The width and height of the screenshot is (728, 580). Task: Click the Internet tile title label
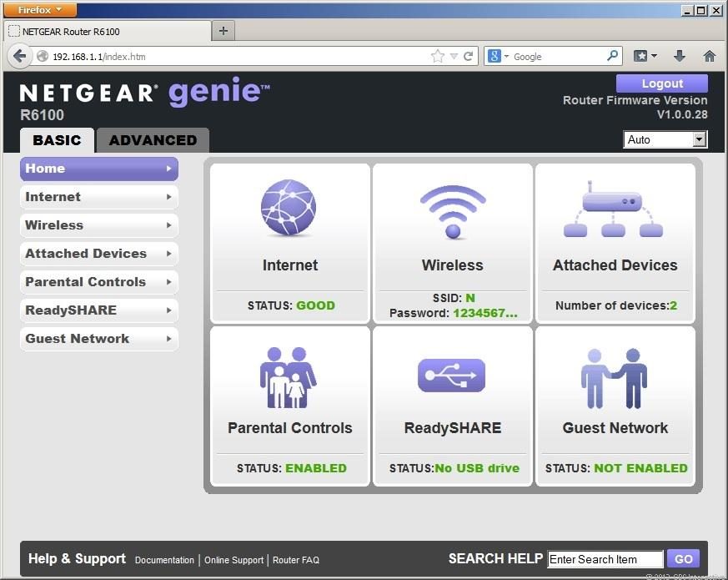(x=290, y=265)
